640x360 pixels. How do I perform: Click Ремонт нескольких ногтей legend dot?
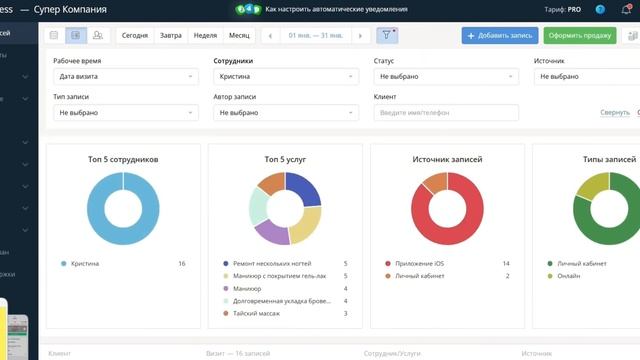(226, 264)
